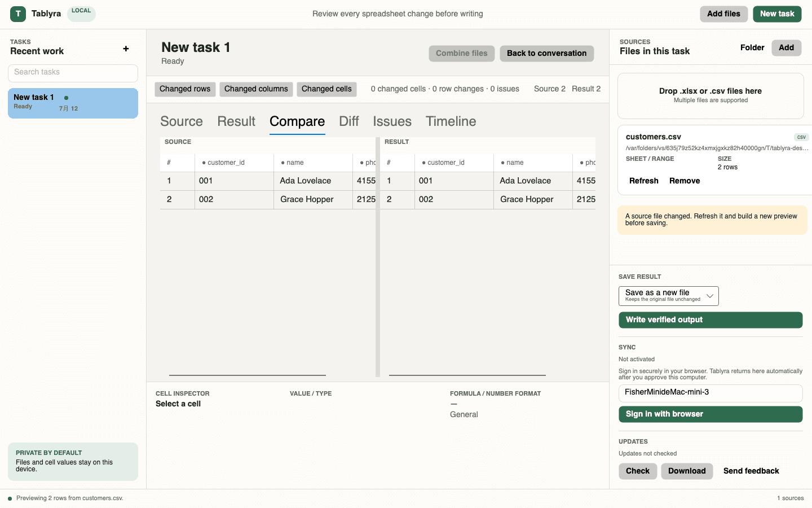Check for updates
812x508 pixels.
pos(638,471)
